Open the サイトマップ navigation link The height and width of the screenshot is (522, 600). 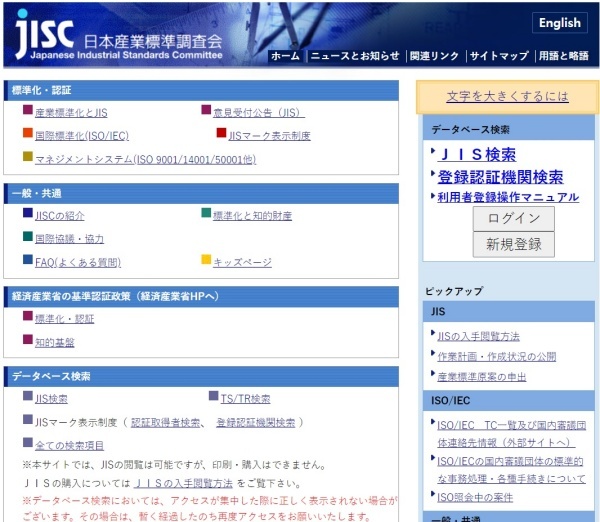click(498, 57)
